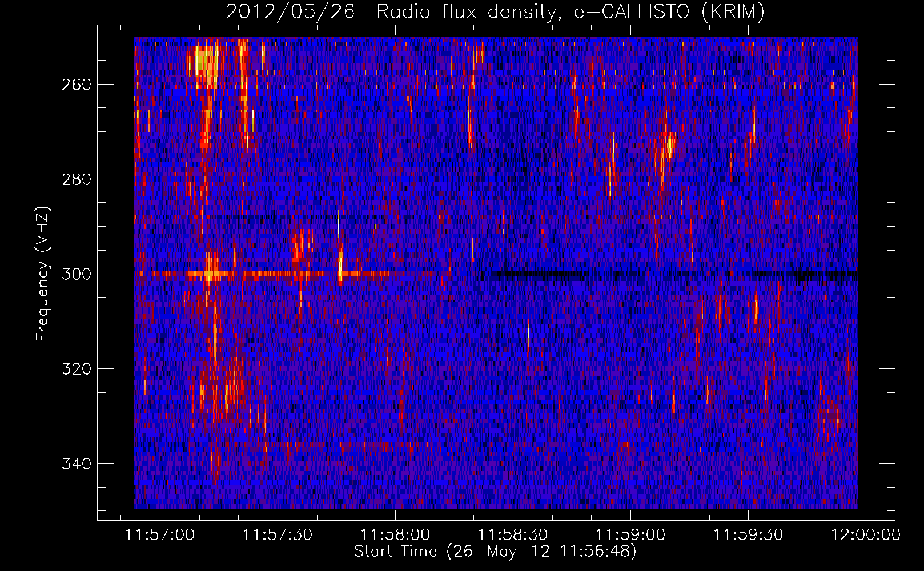Click the 300 frequency tick label
The image size is (924, 571).
coord(76,274)
